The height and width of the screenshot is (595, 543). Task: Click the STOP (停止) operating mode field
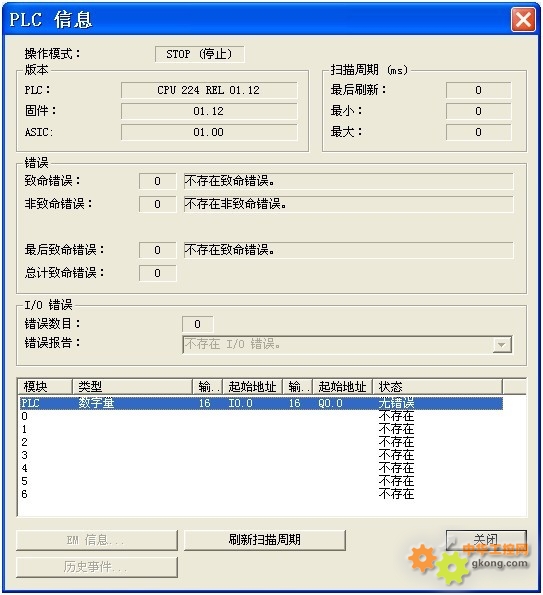200,54
